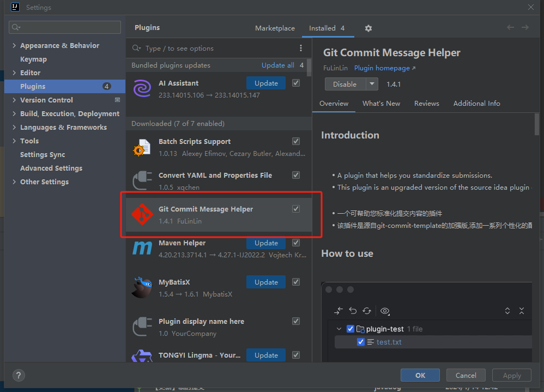Toggle the plugin-test checkbox in preview

tap(350, 329)
